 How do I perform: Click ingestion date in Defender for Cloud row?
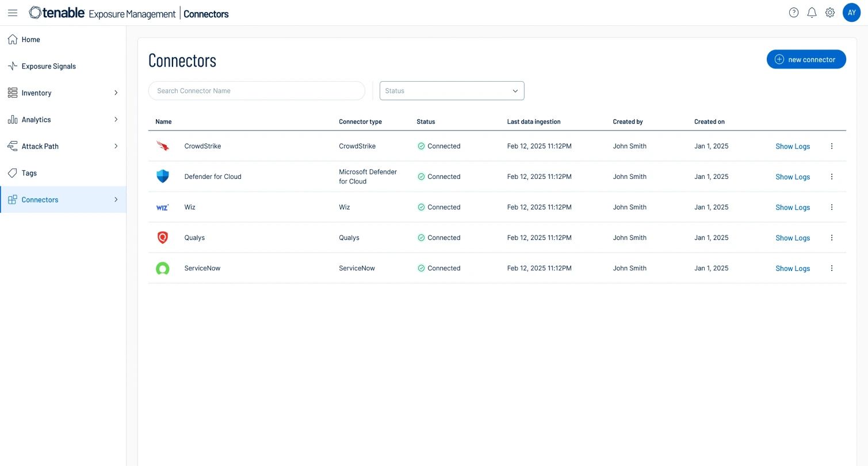(539, 177)
